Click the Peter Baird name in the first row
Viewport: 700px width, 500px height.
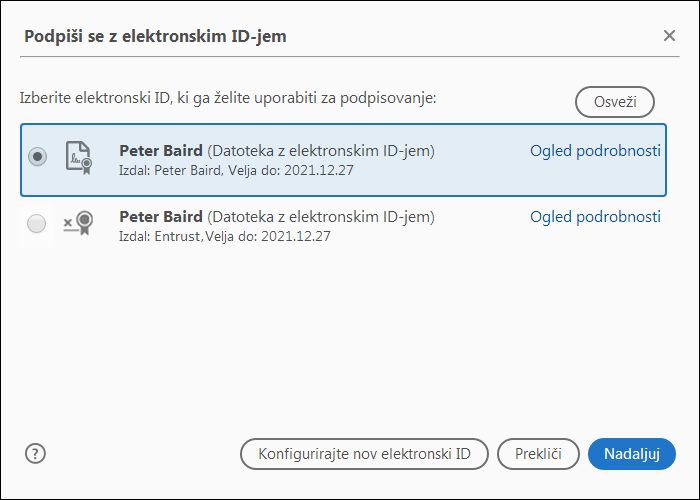tap(161, 151)
